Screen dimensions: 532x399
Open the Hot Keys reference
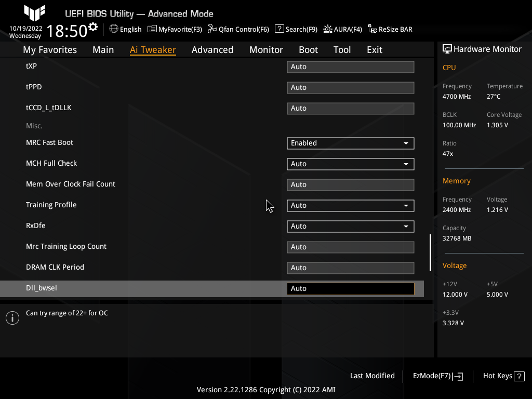[x=503, y=376]
